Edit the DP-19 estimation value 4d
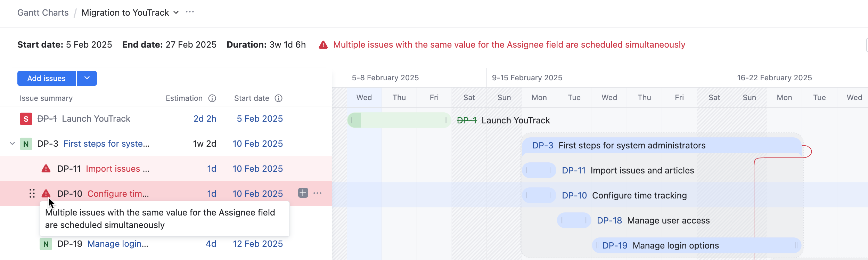 point(211,244)
